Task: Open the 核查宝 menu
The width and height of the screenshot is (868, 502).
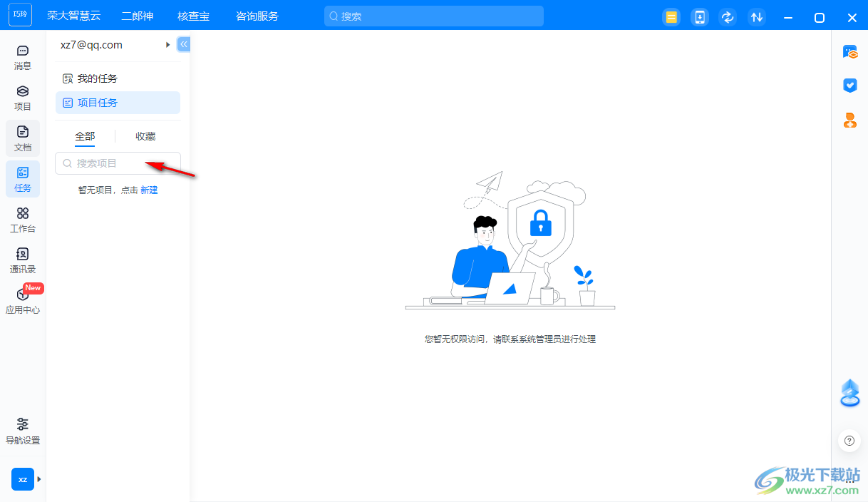Action: pos(194,16)
